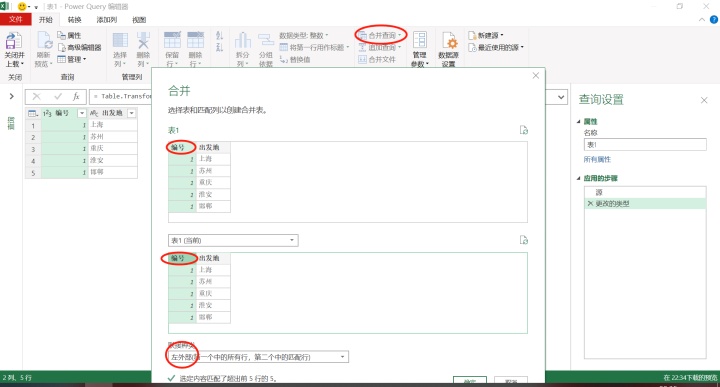
Task: Click the formula bar Table.Transform text field
Action: 121,96
